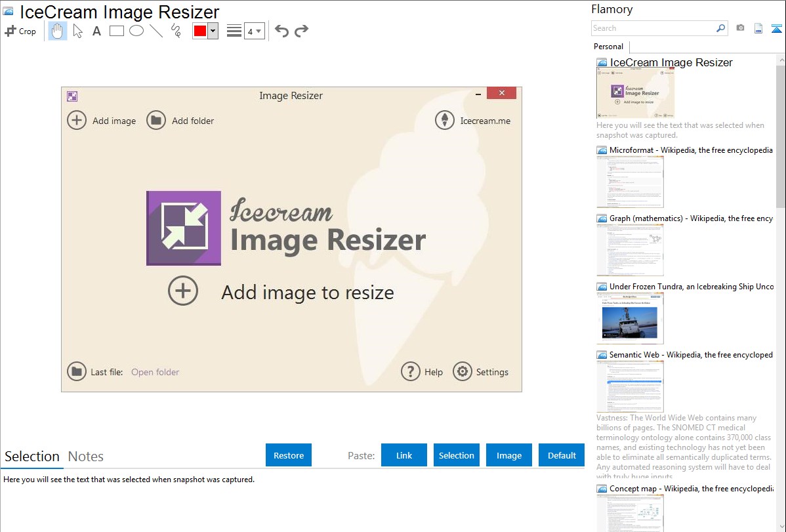Image resolution: width=786 pixels, height=532 pixels.
Task: Click the Open folder link
Action: pos(155,372)
